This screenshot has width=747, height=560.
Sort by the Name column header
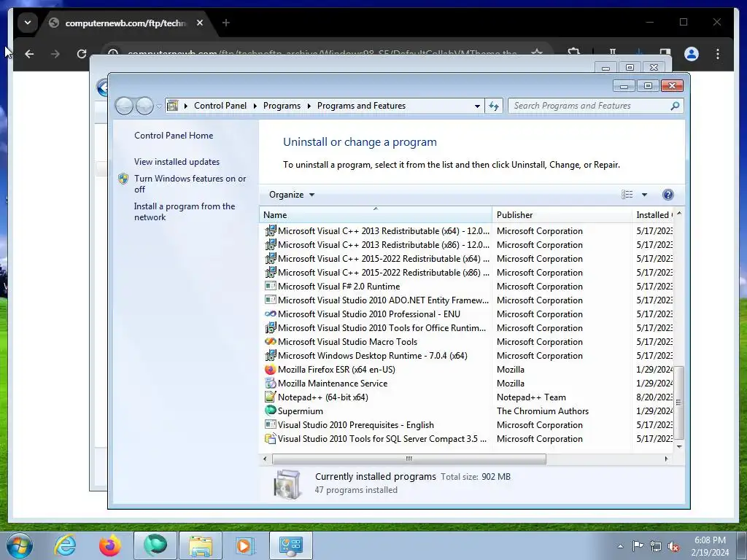pyautogui.click(x=376, y=215)
